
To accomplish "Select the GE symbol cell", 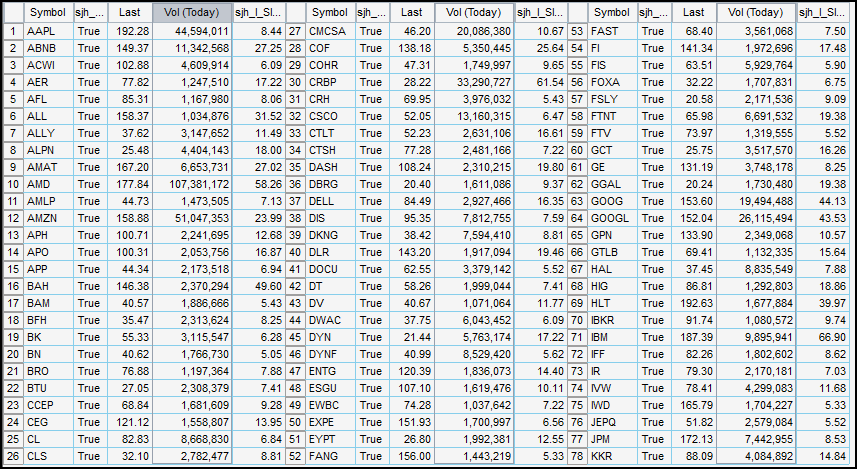I will tap(612, 167).
